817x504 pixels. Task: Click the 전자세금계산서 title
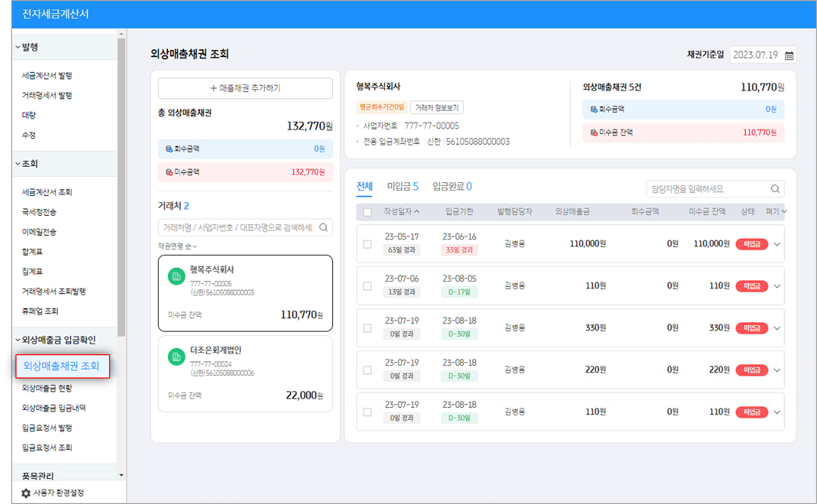(55, 14)
